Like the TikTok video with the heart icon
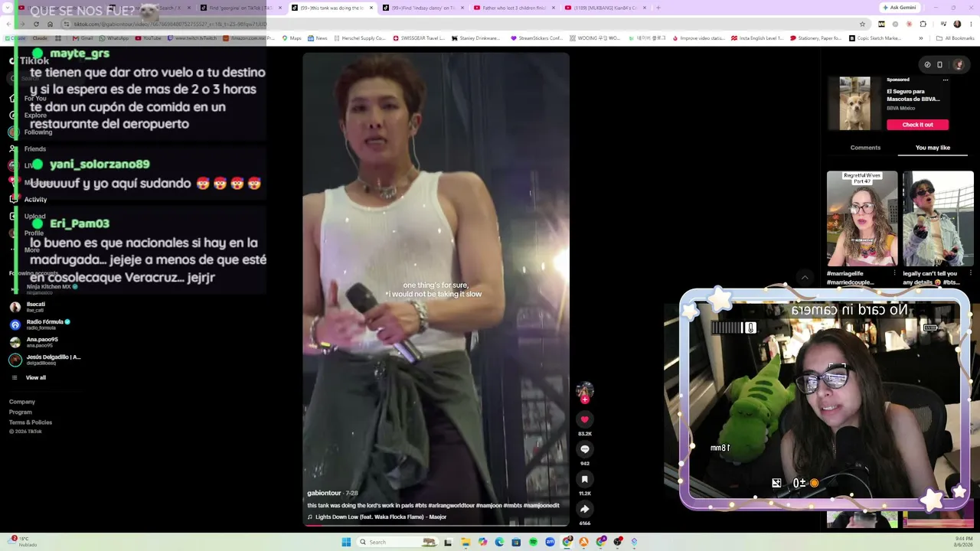Image resolution: width=980 pixels, height=551 pixels. (584, 419)
